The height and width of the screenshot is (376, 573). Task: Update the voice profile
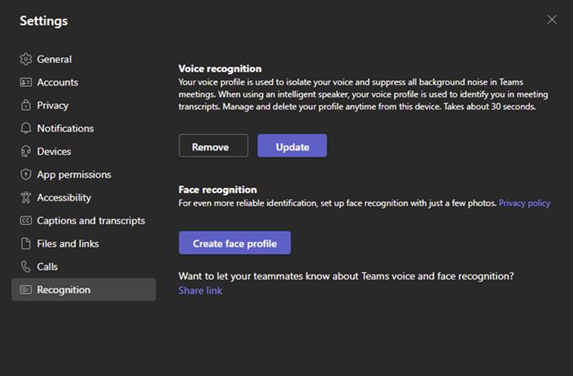click(292, 145)
